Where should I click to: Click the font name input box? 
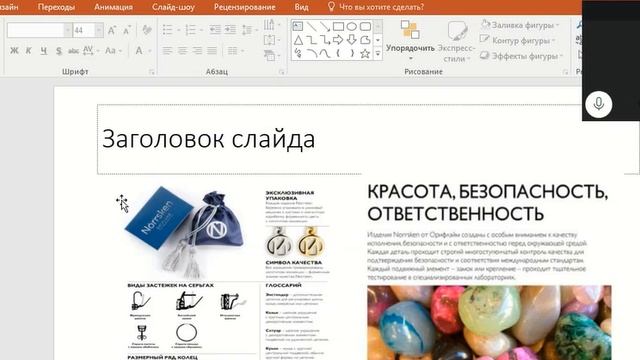coord(36,30)
